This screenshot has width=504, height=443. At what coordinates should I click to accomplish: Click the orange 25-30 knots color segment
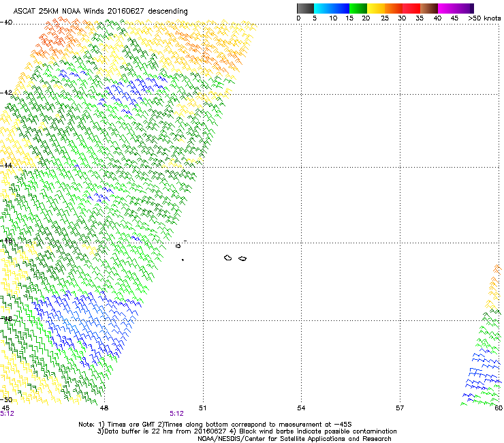coord(394,8)
